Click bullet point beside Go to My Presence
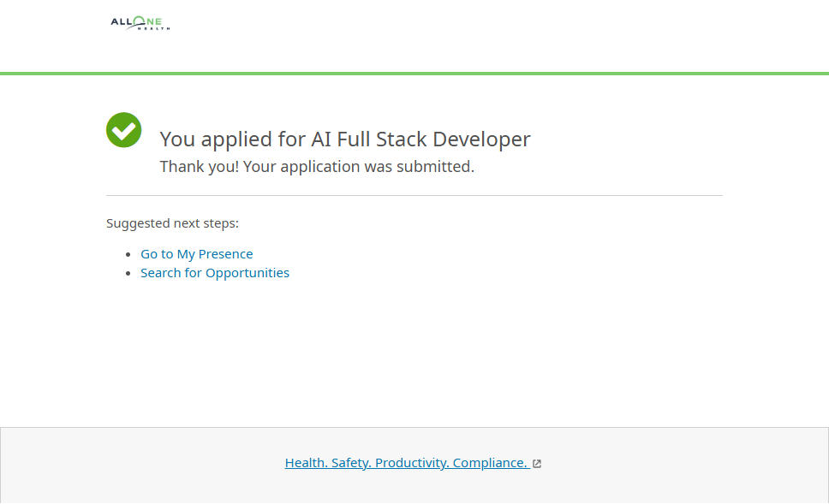This screenshot has height=504, width=829. [x=129, y=255]
